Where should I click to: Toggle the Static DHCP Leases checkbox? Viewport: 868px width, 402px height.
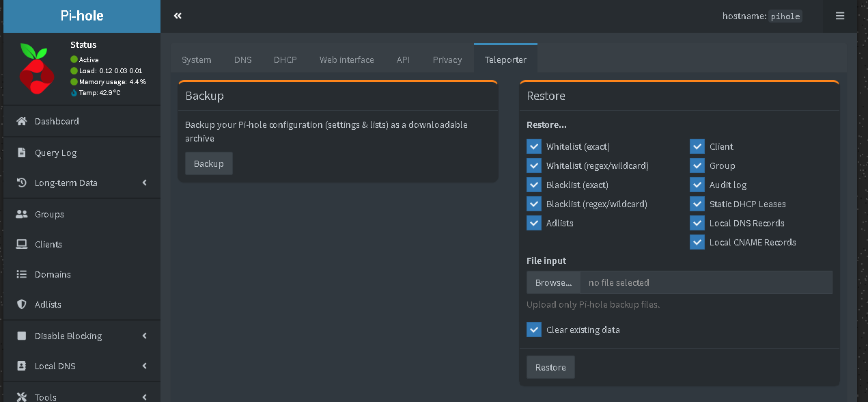[x=697, y=204]
